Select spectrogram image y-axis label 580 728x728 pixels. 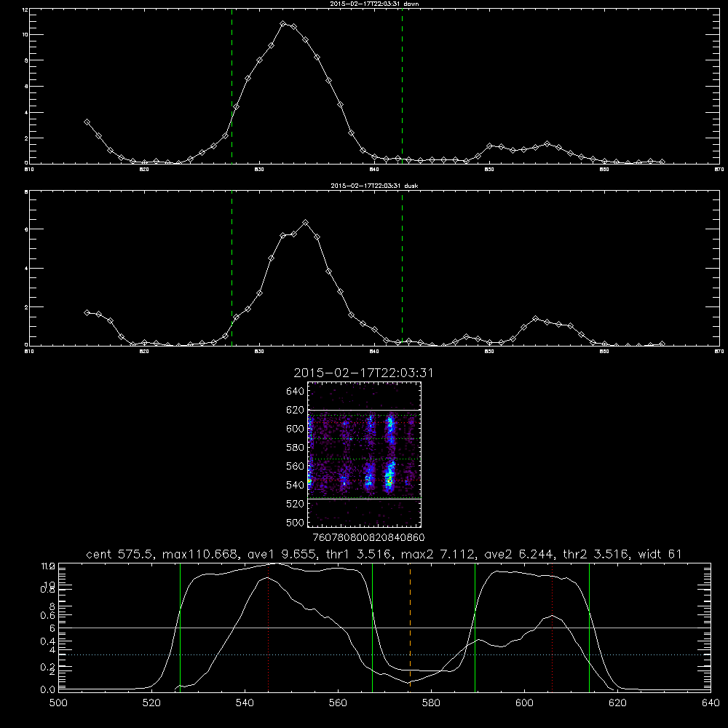[x=296, y=448]
